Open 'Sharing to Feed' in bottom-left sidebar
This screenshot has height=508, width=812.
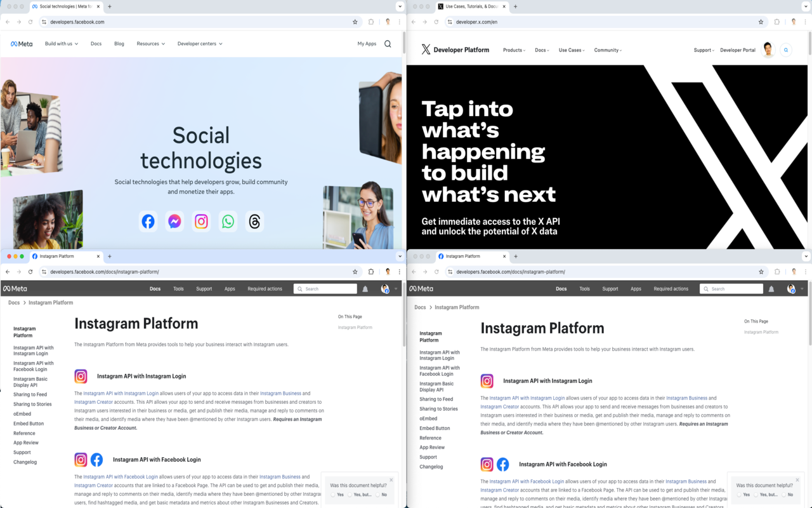click(x=30, y=394)
